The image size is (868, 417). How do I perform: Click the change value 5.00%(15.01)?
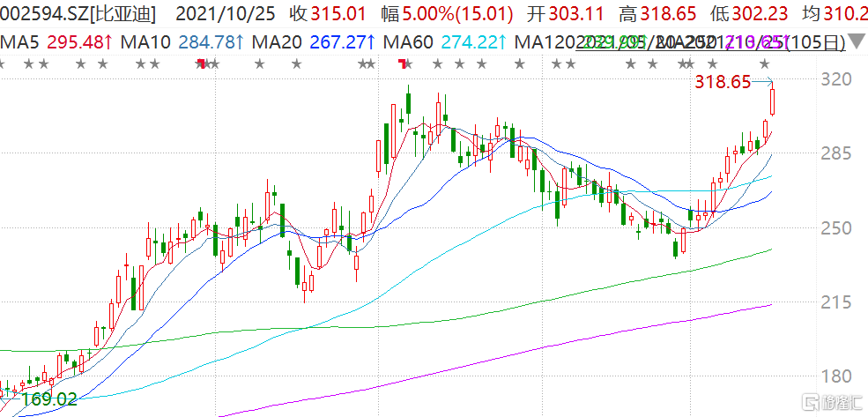[x=457, y=14]
